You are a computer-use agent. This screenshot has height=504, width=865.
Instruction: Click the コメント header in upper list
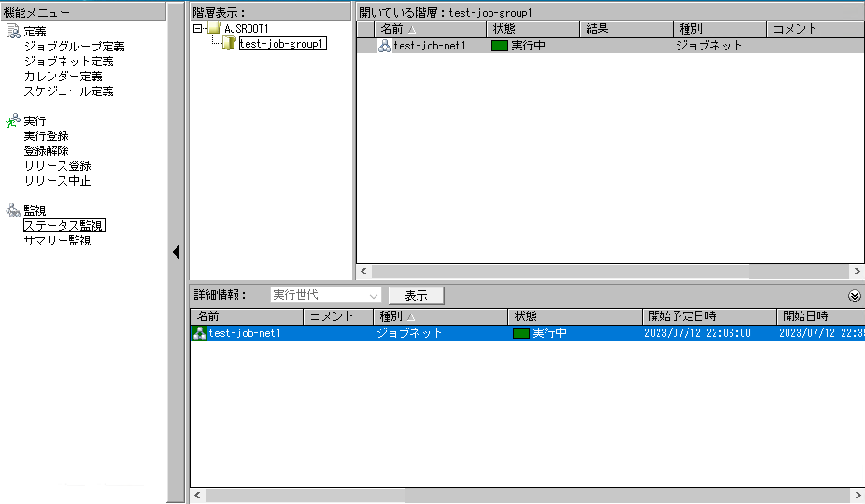pos(815,29)
